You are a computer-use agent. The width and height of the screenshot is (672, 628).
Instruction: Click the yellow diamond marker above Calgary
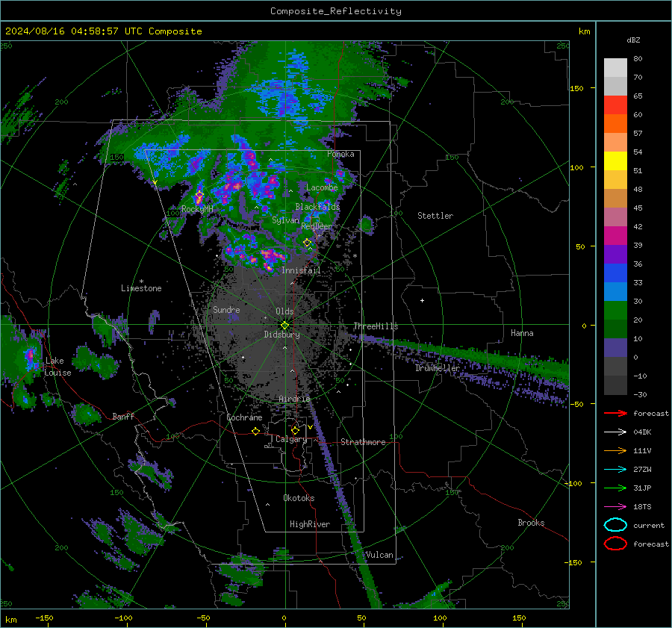click(x=295, y=430)
